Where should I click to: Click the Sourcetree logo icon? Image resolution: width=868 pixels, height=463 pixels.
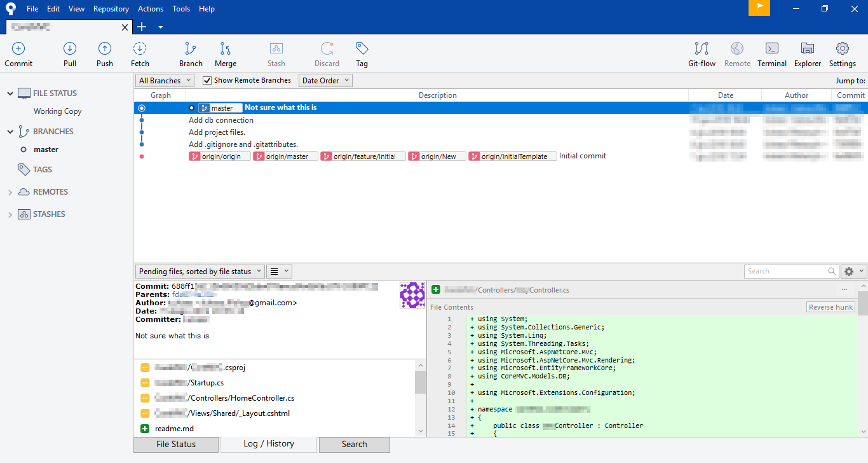11,8
